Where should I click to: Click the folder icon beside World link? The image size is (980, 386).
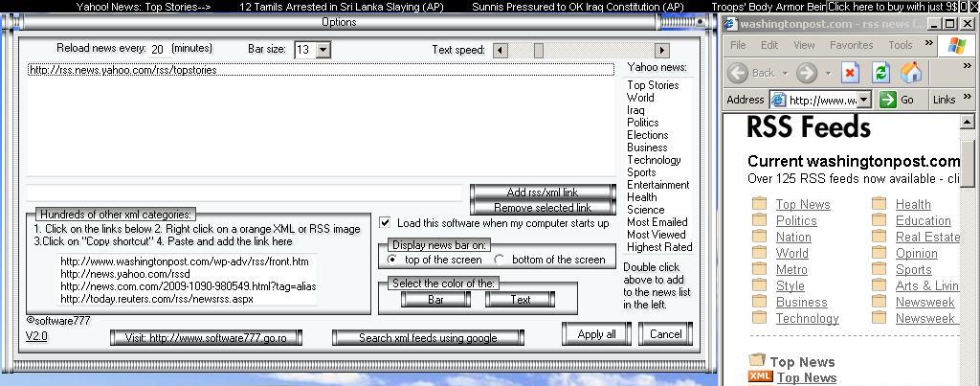tap(759, 253)
